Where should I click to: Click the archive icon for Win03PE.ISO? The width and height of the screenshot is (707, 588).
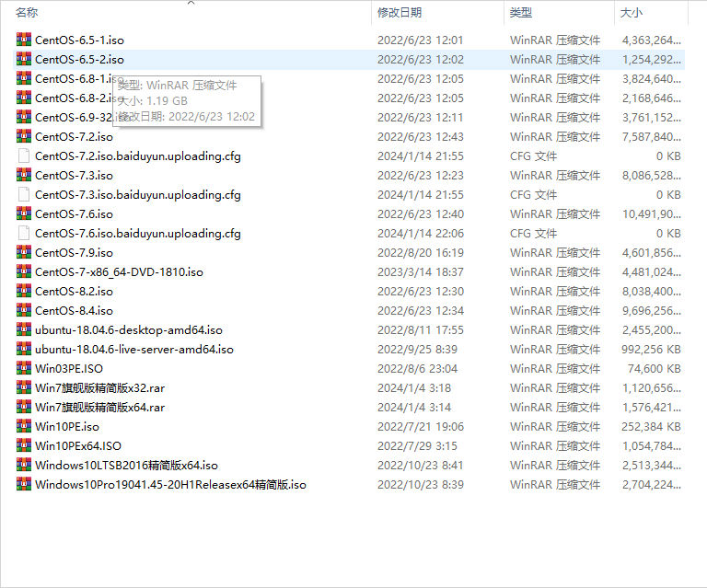tap(24, 368)
